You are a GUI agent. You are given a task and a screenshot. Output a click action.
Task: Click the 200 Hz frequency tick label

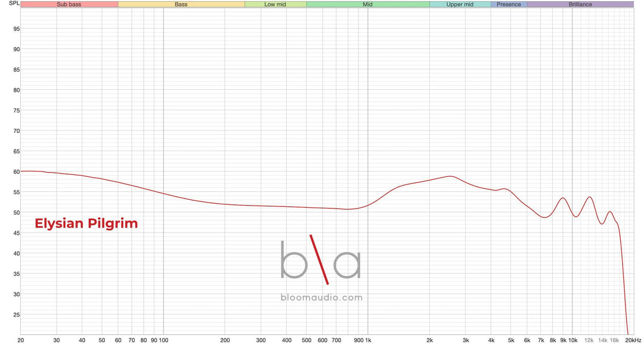click(225, 340)
